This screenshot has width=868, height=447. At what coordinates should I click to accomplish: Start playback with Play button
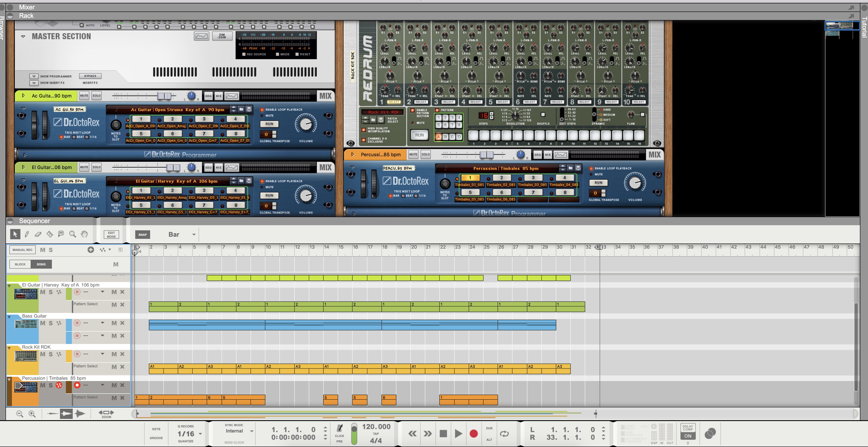458,434
